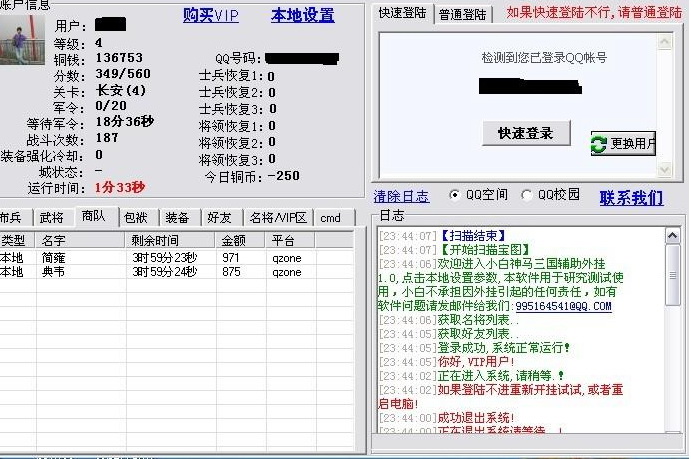691x459 pixels.
Task: Click the user avatar photo
Action: (22, 40)
